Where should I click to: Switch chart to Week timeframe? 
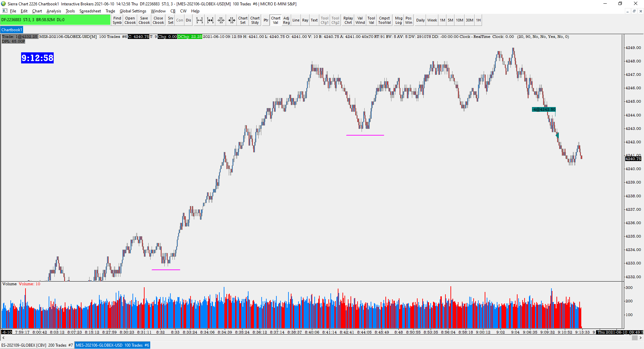click(432, 20)
